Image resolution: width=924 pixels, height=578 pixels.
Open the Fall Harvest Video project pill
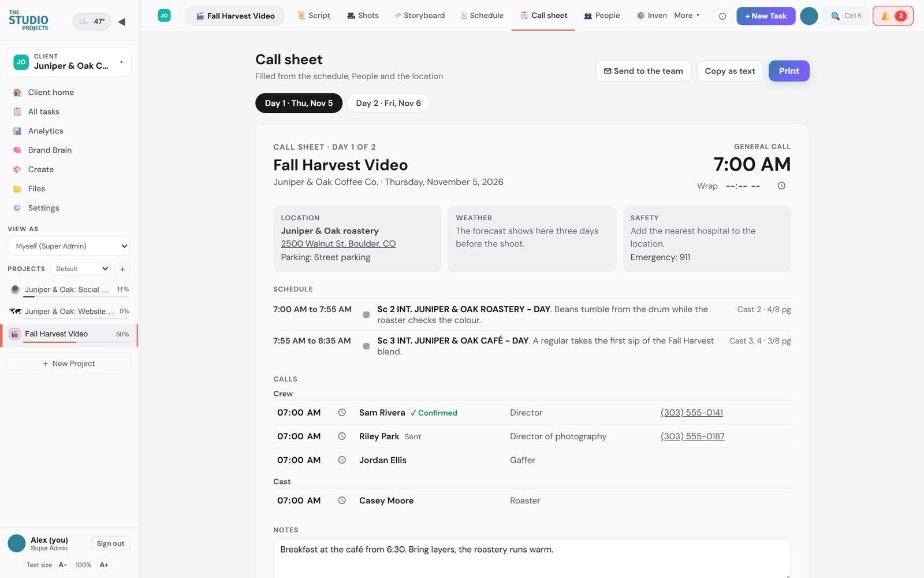234,16
